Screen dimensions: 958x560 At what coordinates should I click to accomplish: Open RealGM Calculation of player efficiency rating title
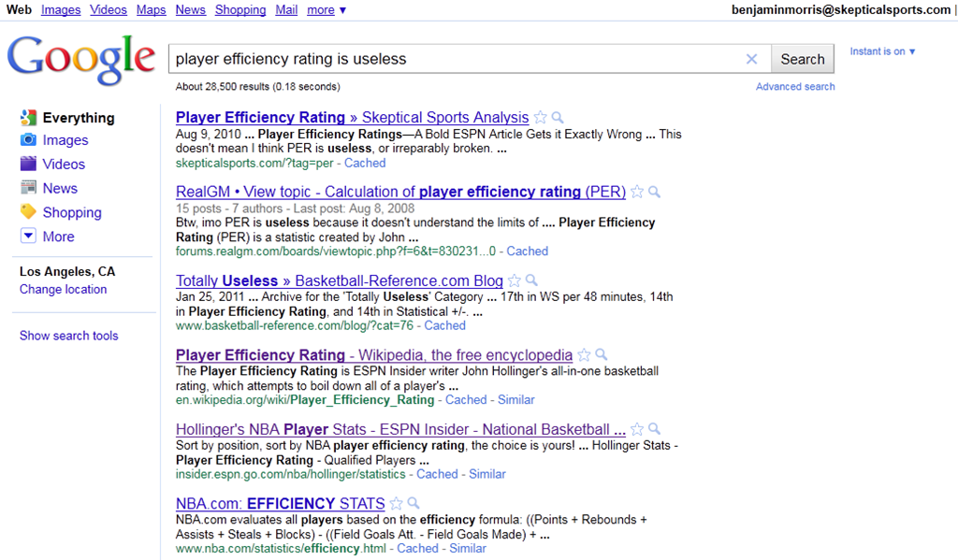400,192
